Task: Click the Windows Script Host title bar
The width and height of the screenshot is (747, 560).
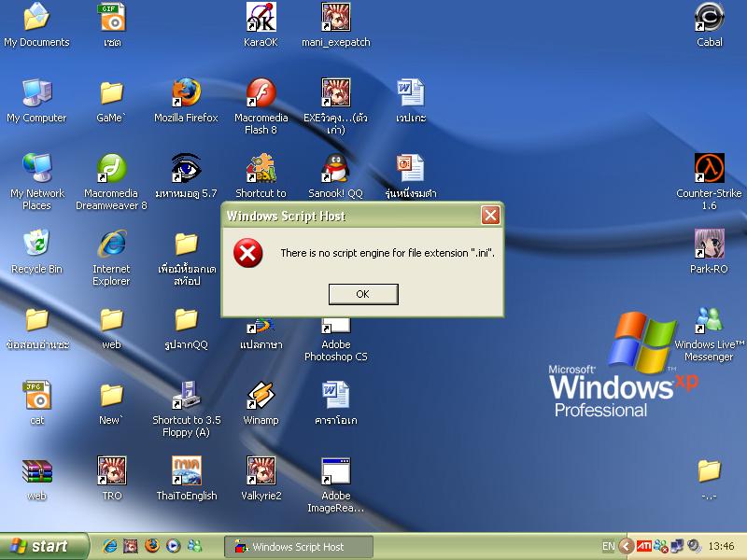Action: pyautogui.click(x=363, y=216)
